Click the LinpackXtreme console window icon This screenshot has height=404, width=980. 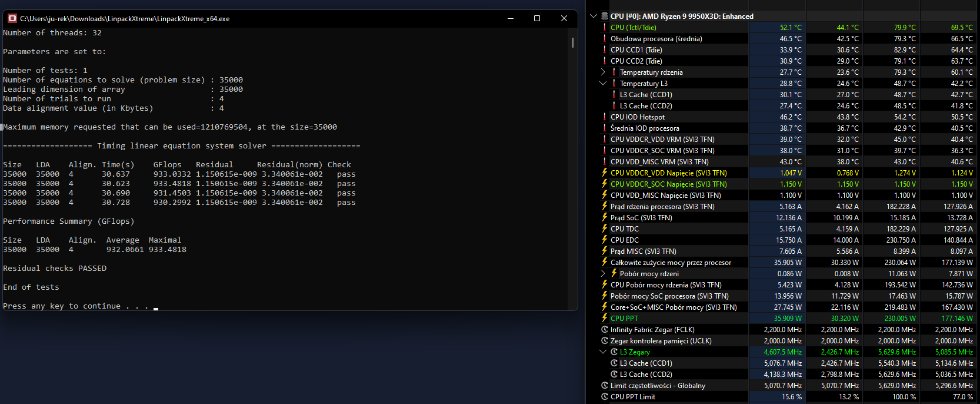click(12, 19)
